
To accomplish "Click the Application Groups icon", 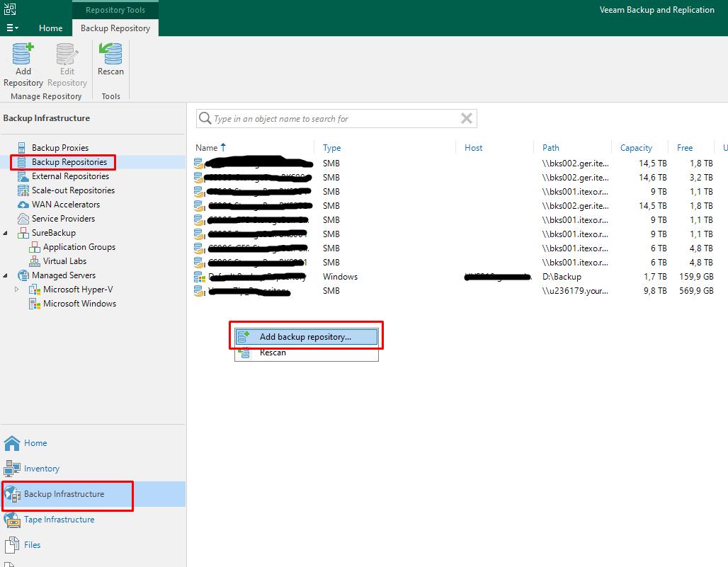I will [35, 247].
